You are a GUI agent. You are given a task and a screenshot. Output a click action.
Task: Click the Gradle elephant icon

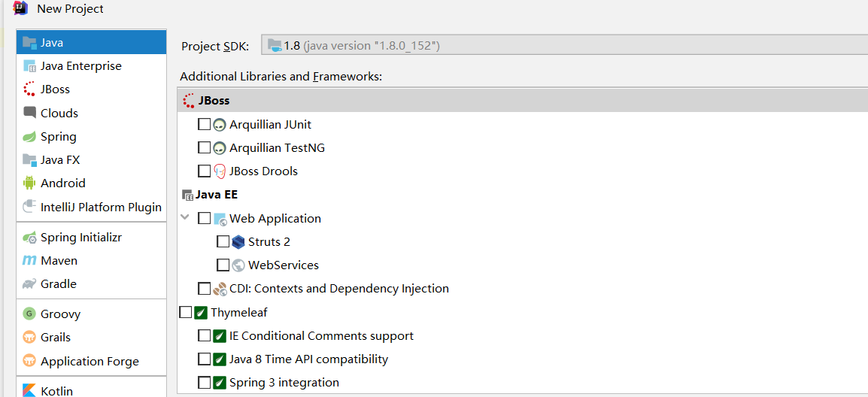[29, 283]
